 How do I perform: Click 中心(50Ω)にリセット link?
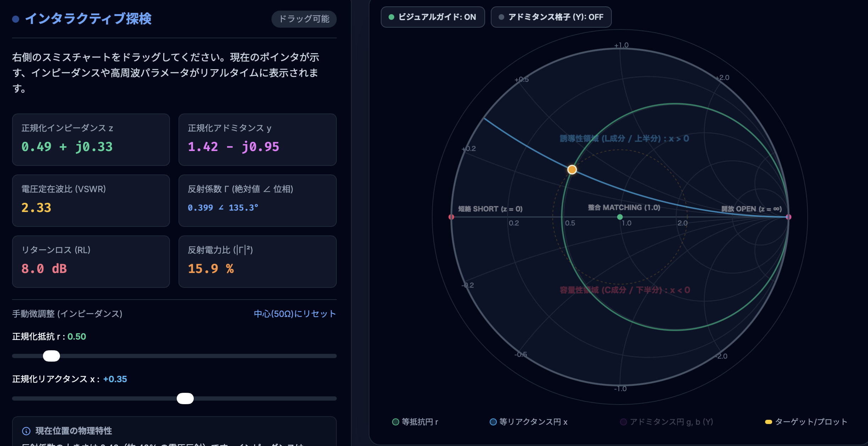click(x=295, y=314)
